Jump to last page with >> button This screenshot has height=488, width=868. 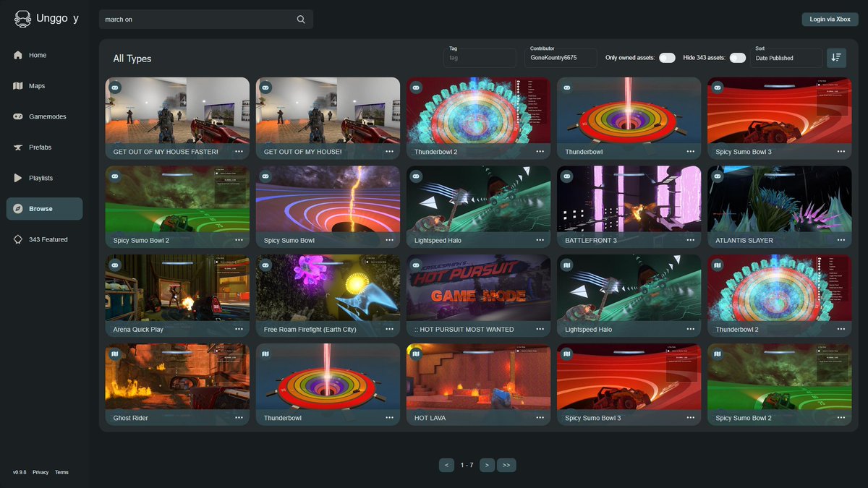(506, 465)
